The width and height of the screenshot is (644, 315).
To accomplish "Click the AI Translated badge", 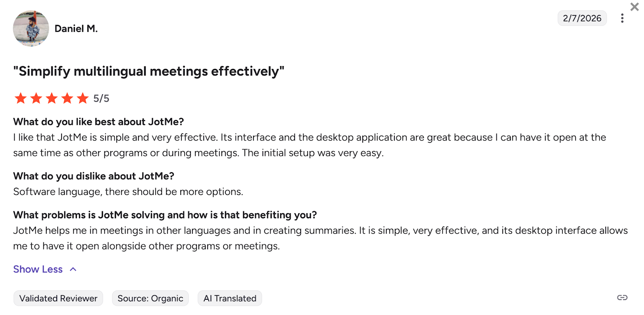I will tap(229, 298).
